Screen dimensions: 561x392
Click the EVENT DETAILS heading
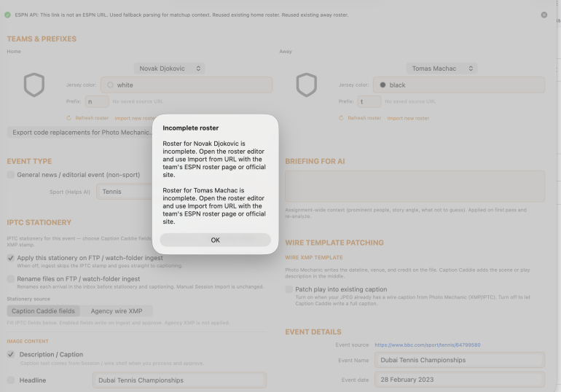click(313, 332)
